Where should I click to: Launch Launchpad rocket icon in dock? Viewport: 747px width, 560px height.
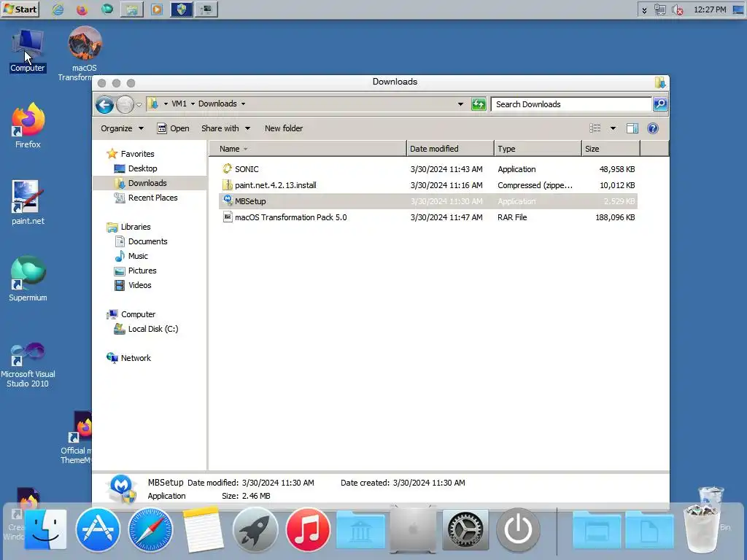[x=255, y=529]
